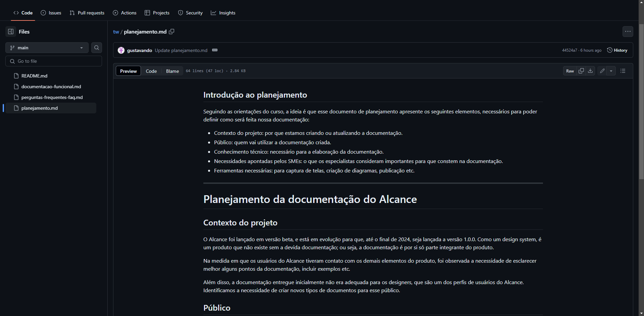Click bullet 'Conhecimento técnico' line

point(299,152)
